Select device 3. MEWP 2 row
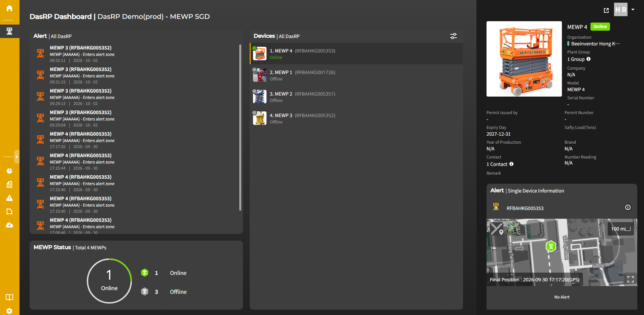Viewport: 644px width, 315px height. (x=356, y=97)
